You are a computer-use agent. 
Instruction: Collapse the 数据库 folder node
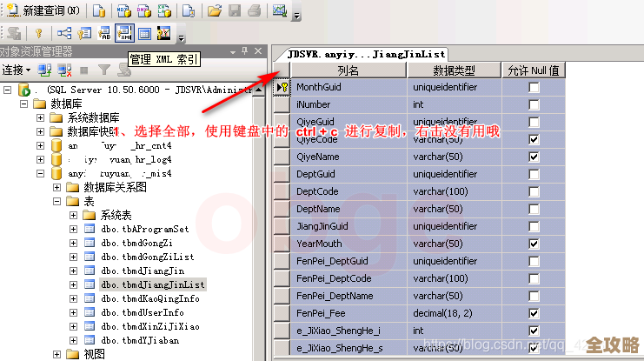click(x=23, y=104)
